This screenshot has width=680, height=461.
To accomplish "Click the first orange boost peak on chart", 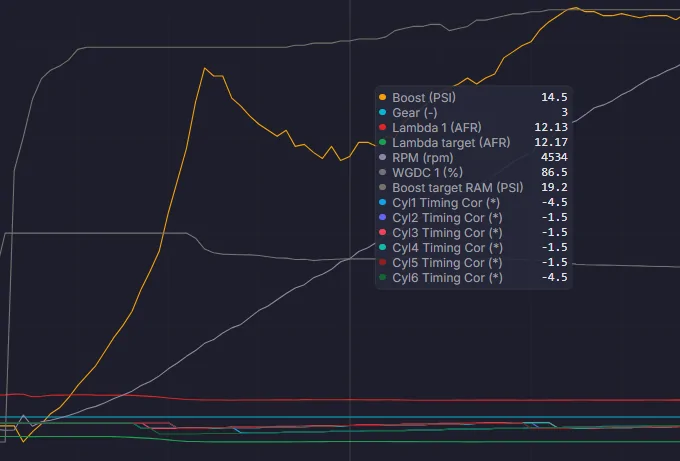I will click(x=204, y=69).
